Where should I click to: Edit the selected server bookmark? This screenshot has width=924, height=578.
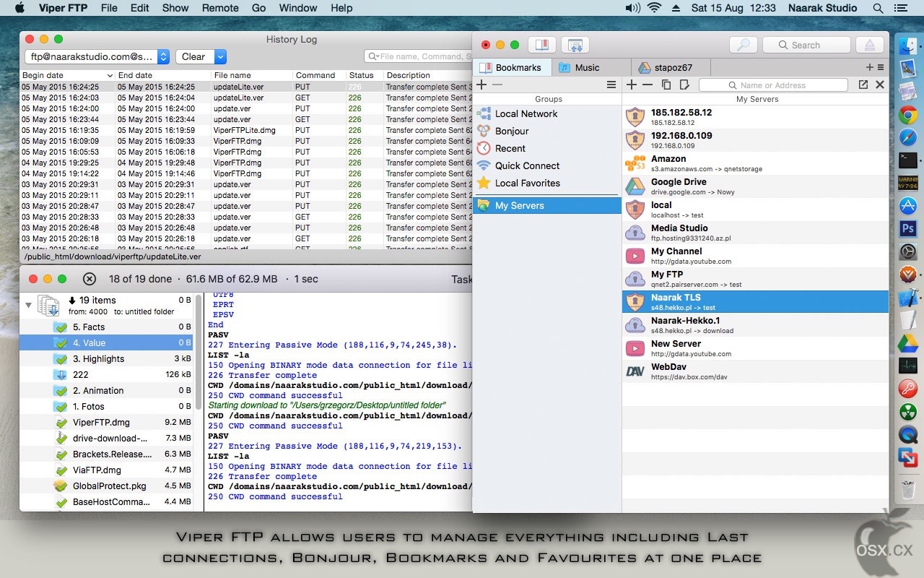coord(684,85)
